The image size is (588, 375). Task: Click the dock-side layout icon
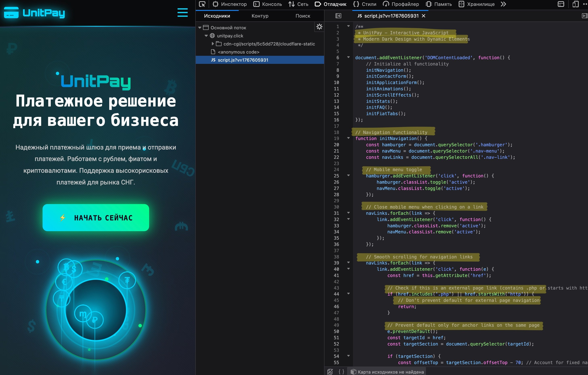coord(561,4)
